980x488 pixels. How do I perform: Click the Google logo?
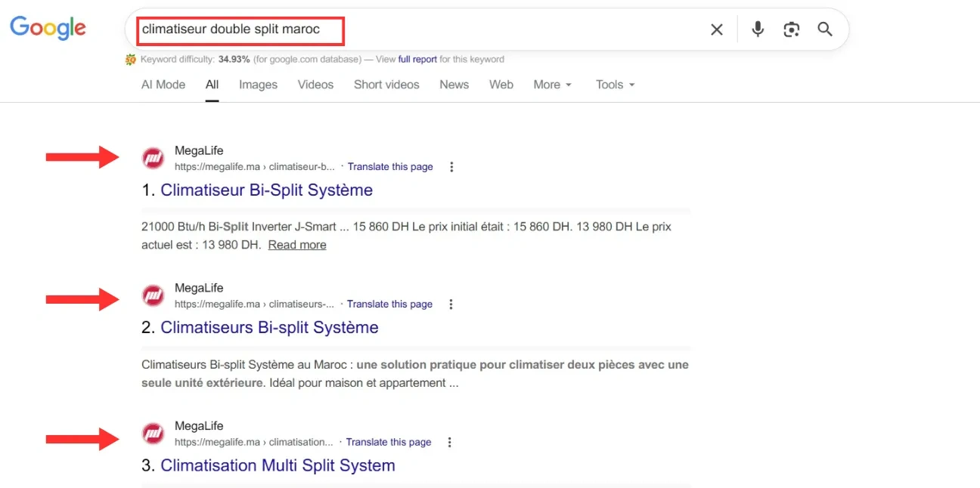[48, 27]
